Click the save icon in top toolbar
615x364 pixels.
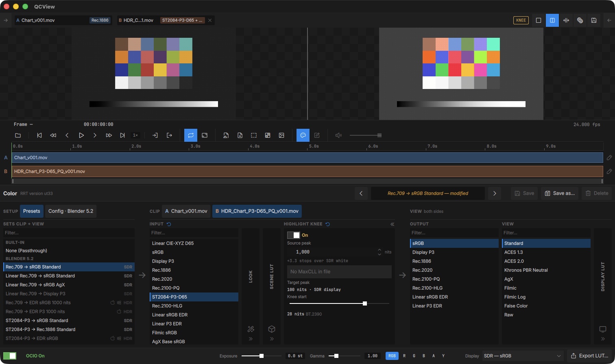(x=594, y=20)
